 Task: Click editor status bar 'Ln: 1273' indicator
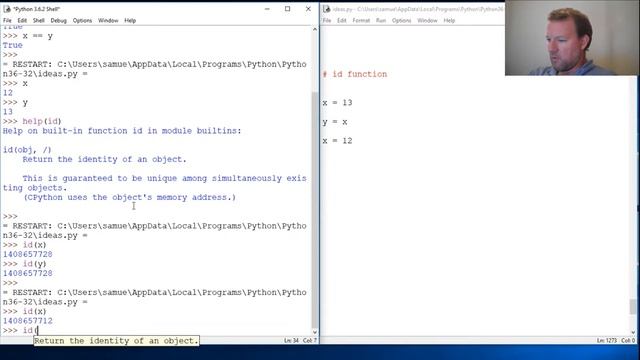pyautogui.click(x=607, y=340)
